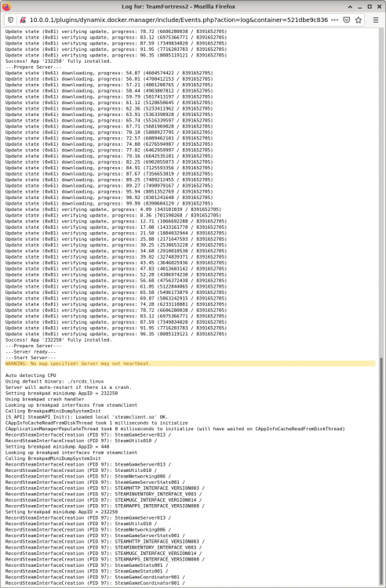Select the highlighted WARNING no map specified line
Viewport: 386px width, 588px height.
[190, 363]
